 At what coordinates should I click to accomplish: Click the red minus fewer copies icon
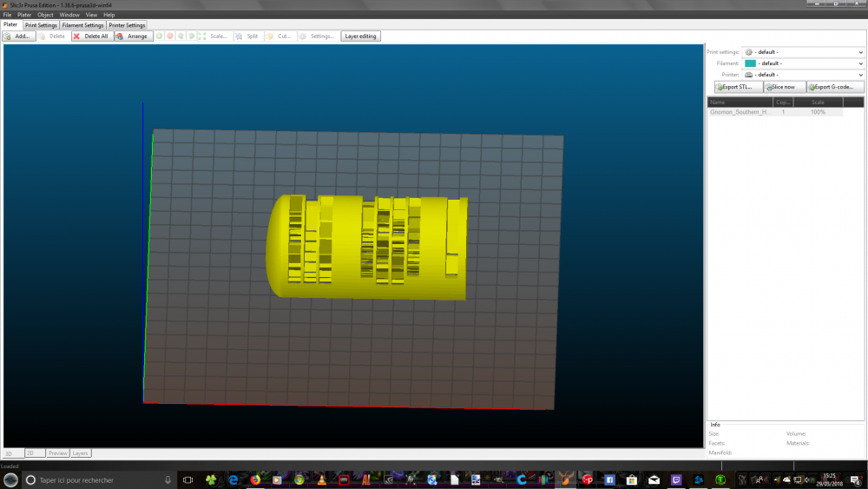(170, 36)
